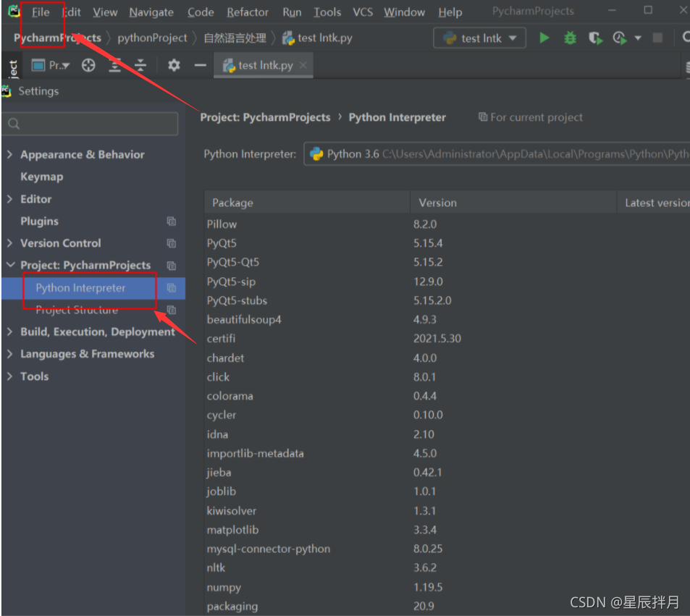Select Project Structure settings item

77,310
